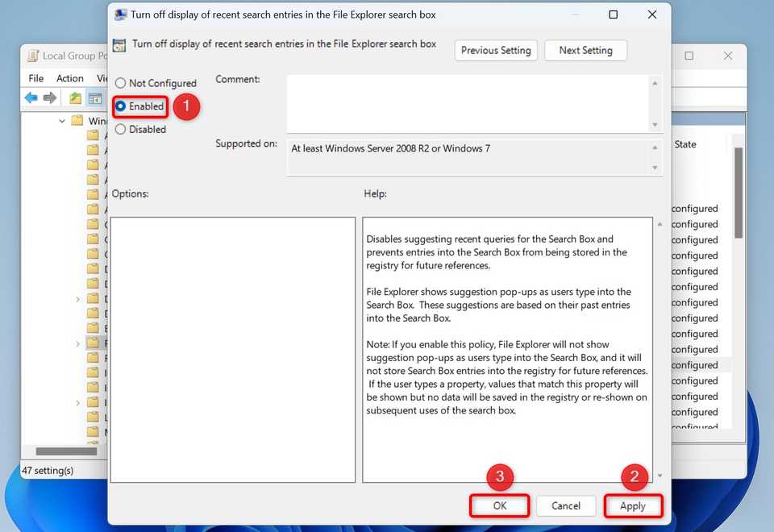Viewport: 774px width, 532px height.
Task: Select the Not Configured radio button
Action: (x=121, y=83)
